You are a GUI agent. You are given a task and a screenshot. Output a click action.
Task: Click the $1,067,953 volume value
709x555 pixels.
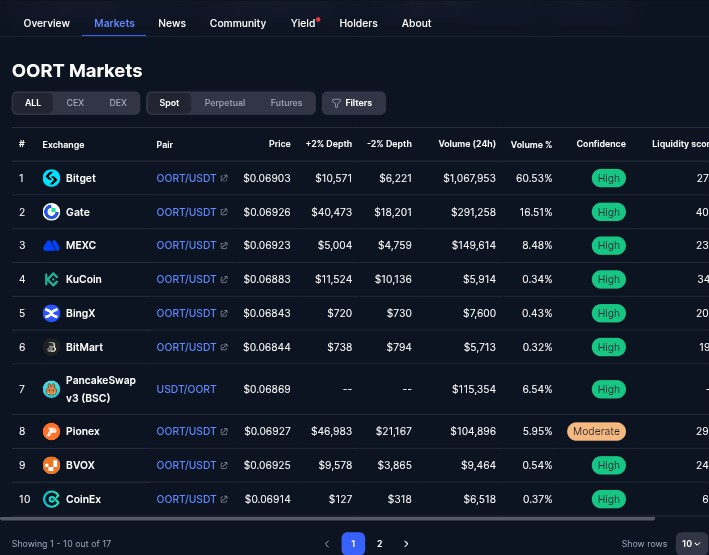pos(469,178)
